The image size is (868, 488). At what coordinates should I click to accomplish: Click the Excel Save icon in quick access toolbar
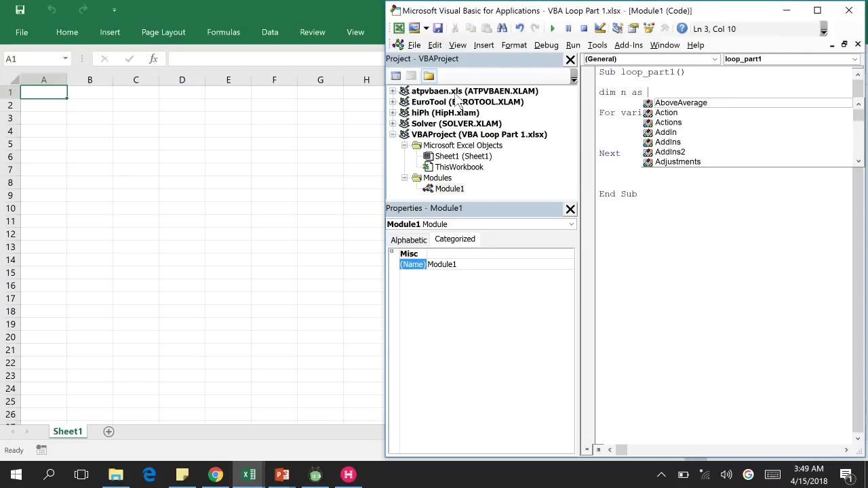pos(20,9)
